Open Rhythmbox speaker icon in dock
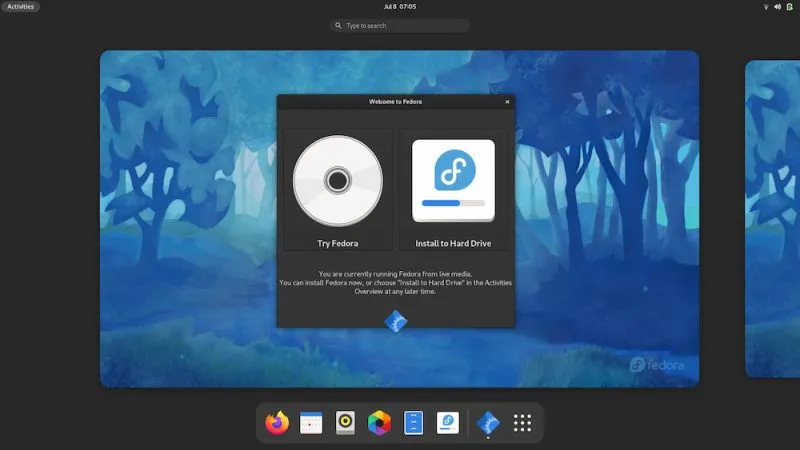This screenshot has width=800, height=450. point(345,423)
